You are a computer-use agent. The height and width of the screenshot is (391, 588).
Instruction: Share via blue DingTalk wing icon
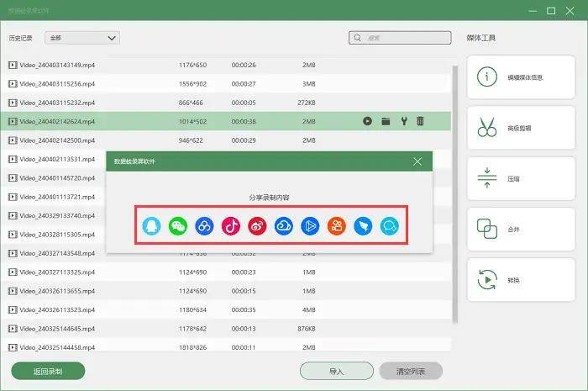click(363, 226)
